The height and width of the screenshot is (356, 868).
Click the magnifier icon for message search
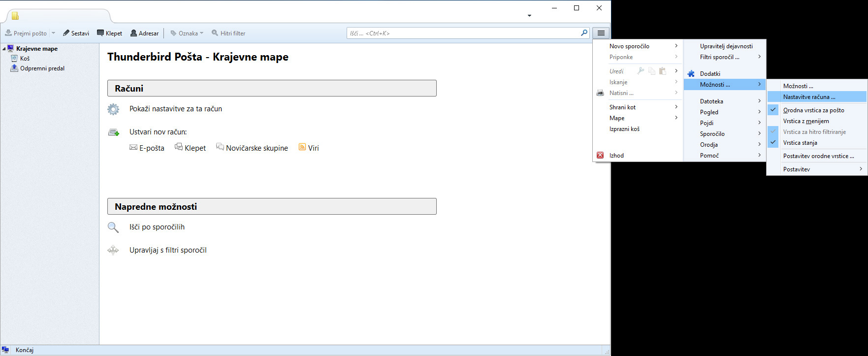click(113, 227)
